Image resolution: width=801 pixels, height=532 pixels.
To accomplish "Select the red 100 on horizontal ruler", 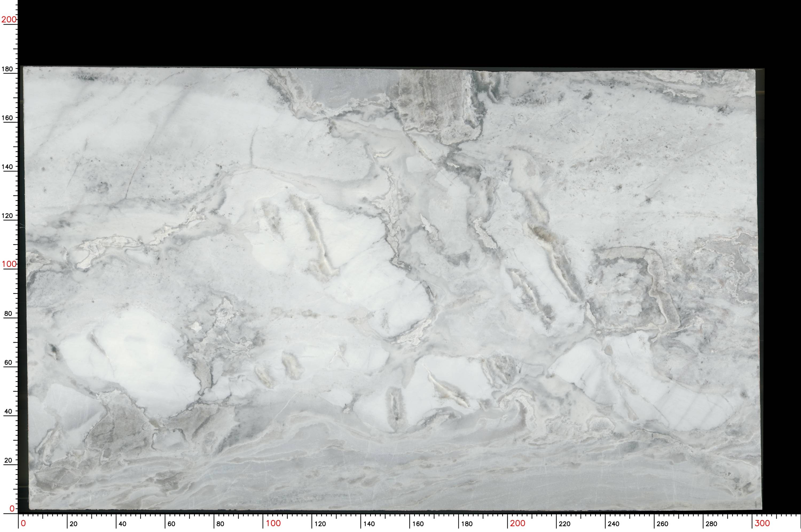I will pos(273,523).
